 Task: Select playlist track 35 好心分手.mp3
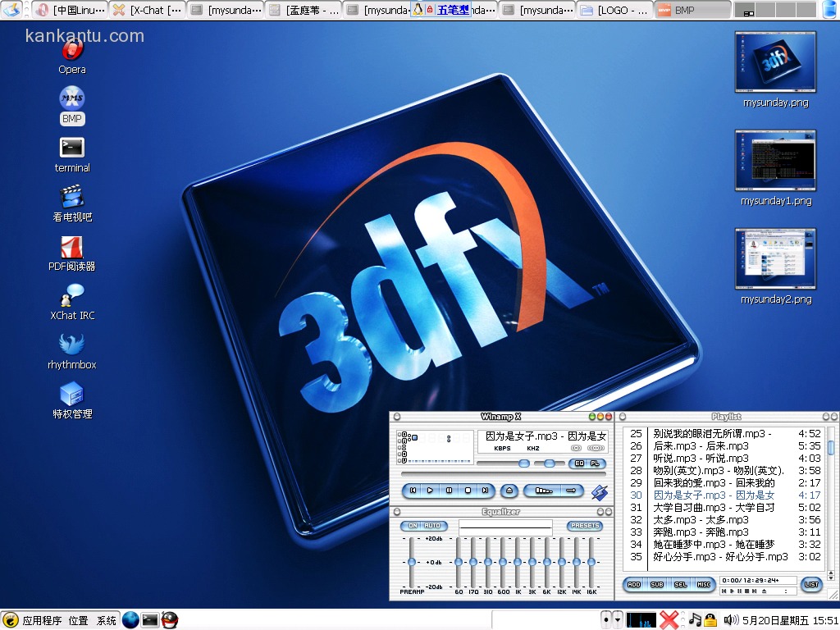(x=725, y=557)
